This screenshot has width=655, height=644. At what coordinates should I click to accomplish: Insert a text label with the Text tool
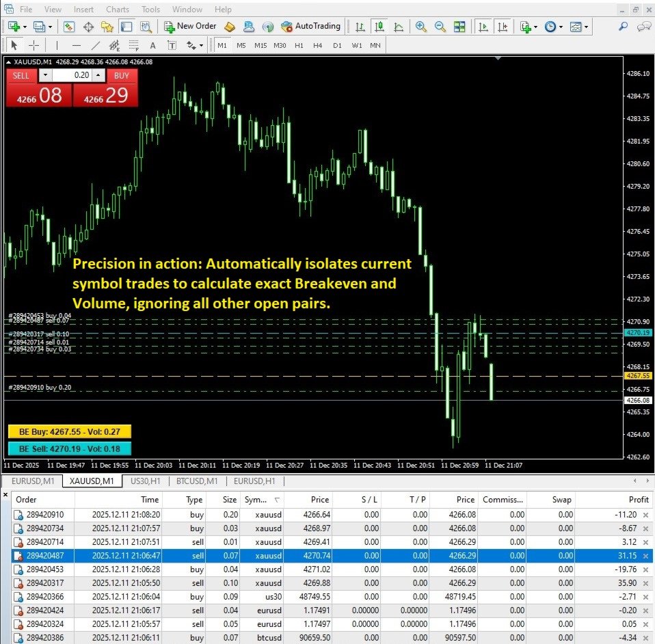(x=152, y=45)
